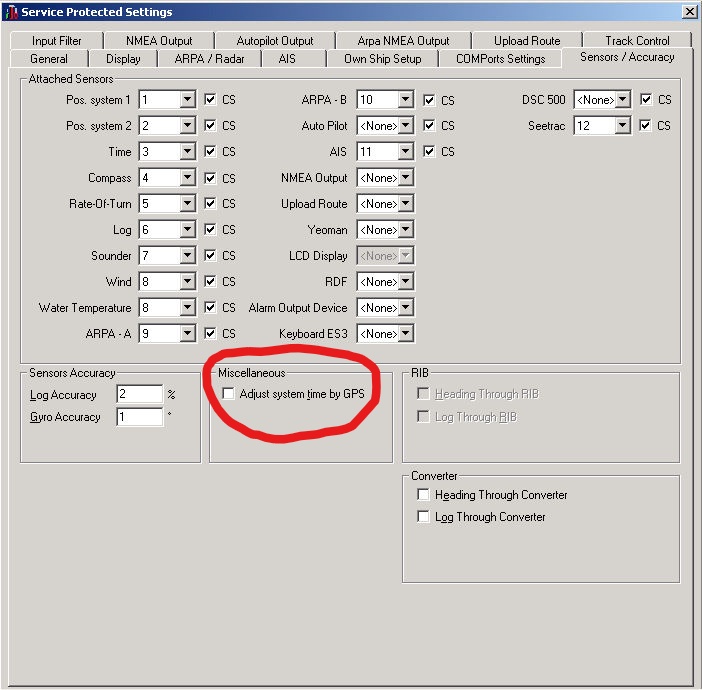The height and width of the screenshot is (690, 702).
Task: Expand the Auto Pilot sensor dropdown
Action: point(405,126)
